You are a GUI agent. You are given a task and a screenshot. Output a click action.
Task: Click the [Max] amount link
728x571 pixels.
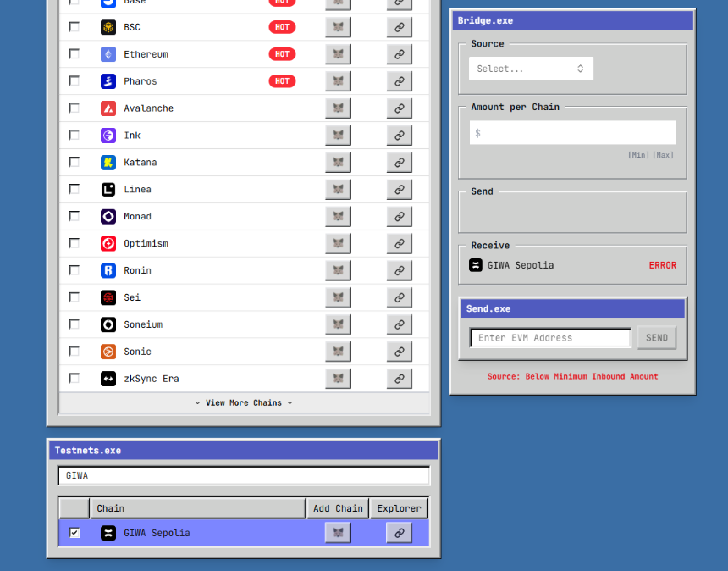click(663, 155)
